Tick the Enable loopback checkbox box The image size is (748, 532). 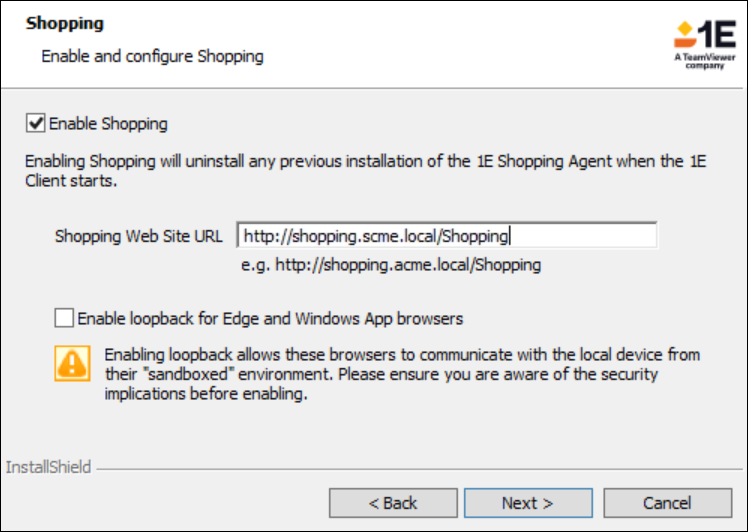click(x=65, y=319)
